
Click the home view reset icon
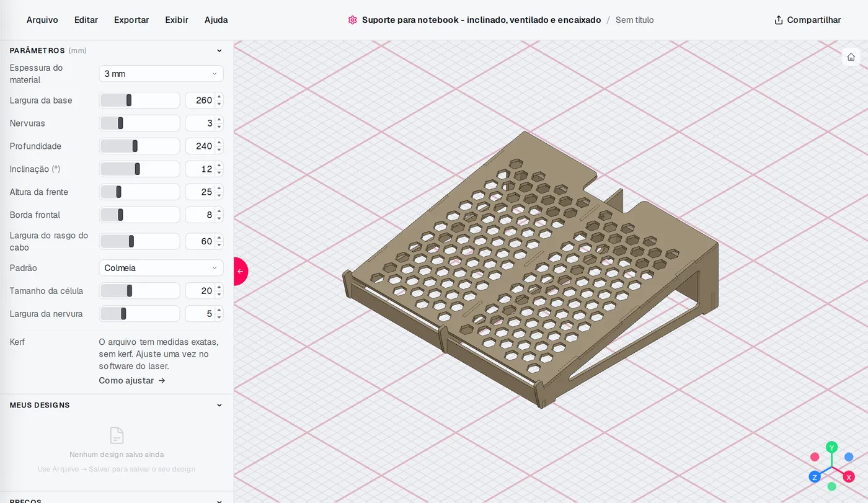click(x=851, y=57)
